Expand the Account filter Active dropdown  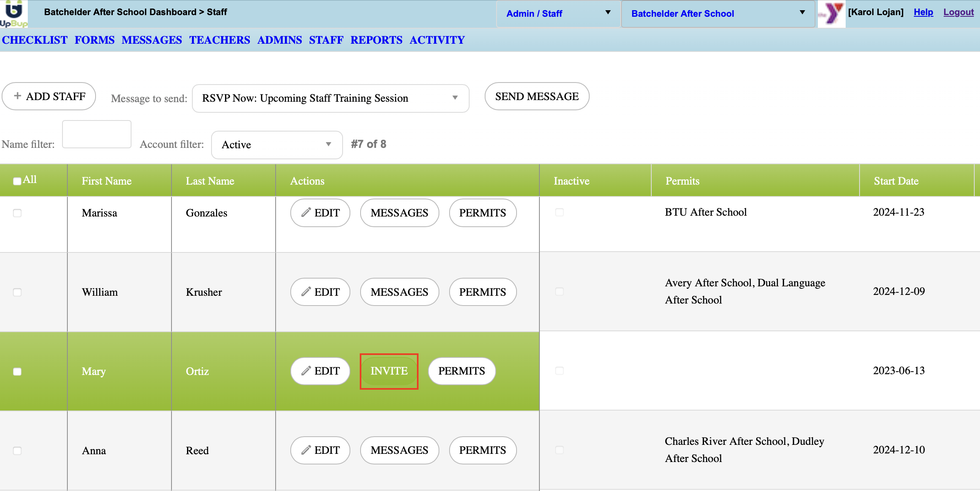[x=276, y=145]
